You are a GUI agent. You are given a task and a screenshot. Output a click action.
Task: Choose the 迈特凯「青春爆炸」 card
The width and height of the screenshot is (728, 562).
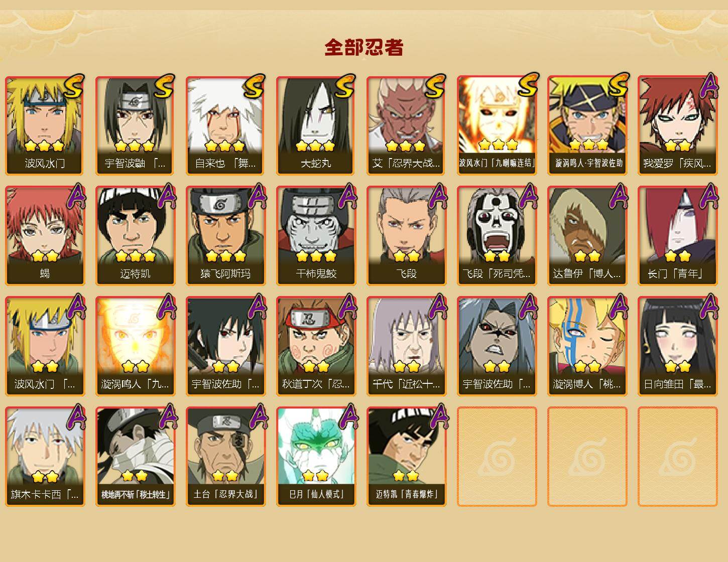[406, 457]
